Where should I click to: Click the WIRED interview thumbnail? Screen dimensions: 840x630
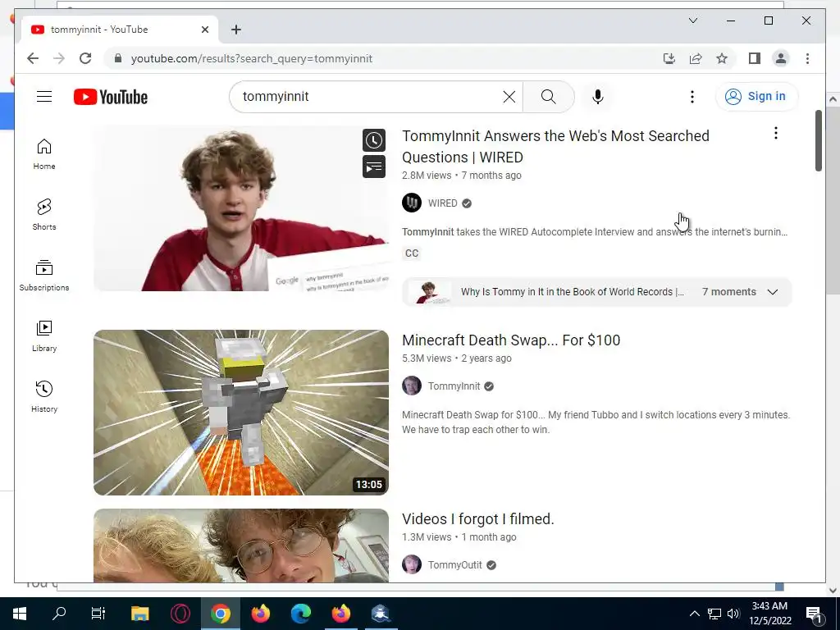click(241, 208)
